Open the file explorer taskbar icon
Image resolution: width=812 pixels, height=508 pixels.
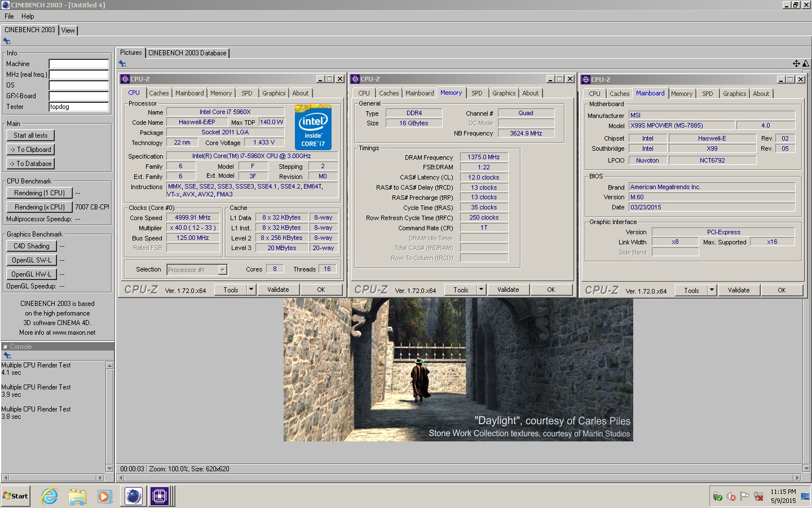77,496
